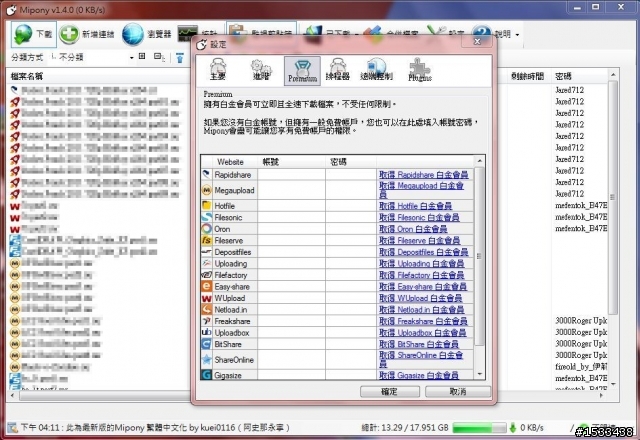The height and width of the screenshot is (440, 640).
Task: Open 取得 Freakshare 白金會員 link
Action: [423, 321]
